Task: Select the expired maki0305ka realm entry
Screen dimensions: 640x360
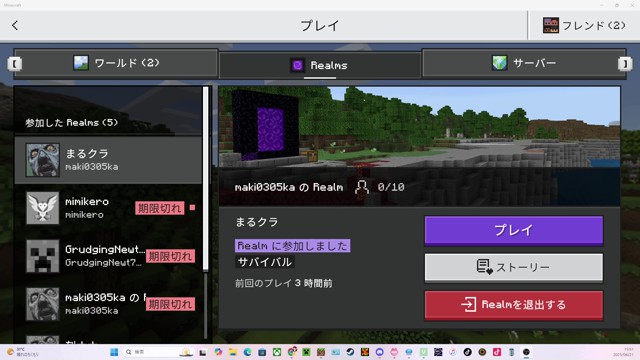Action: (108, 304)
